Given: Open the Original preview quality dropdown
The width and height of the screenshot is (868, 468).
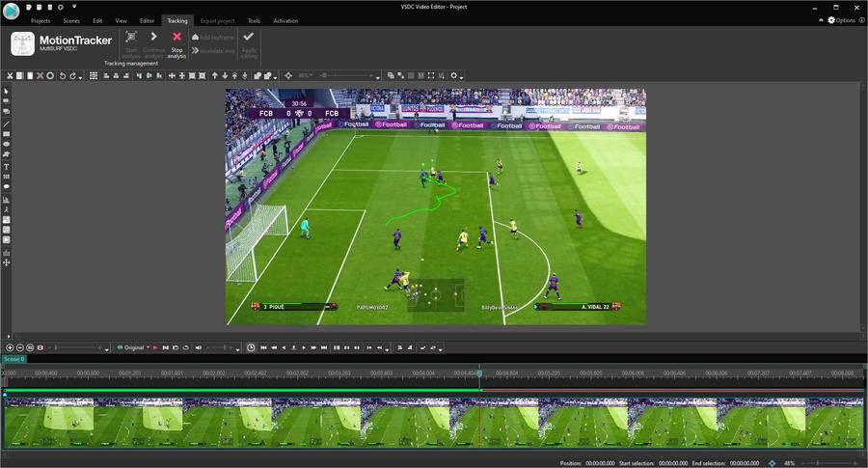Looking at the screenshot, I should point(133,347).
